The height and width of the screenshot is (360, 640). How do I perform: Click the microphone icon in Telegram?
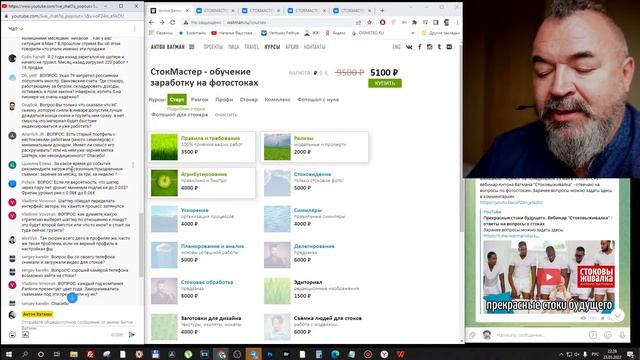pyautogui.click(x=622, y=335)
